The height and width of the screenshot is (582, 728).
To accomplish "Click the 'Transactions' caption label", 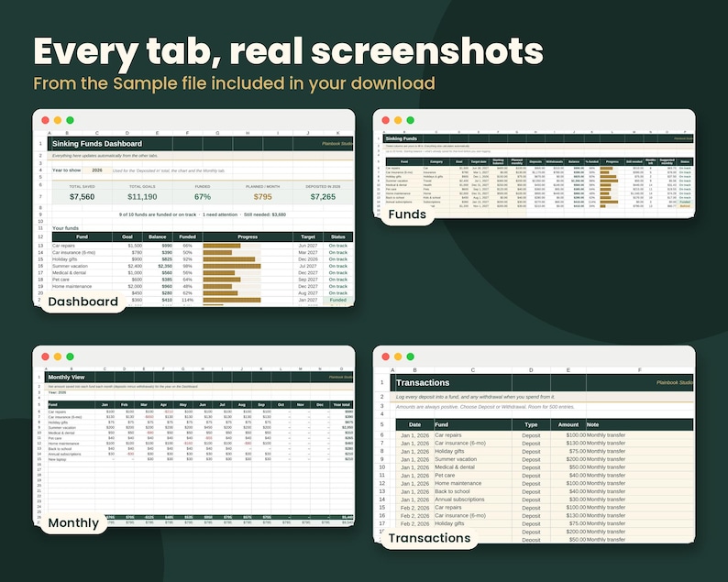I will pos(429,538).
